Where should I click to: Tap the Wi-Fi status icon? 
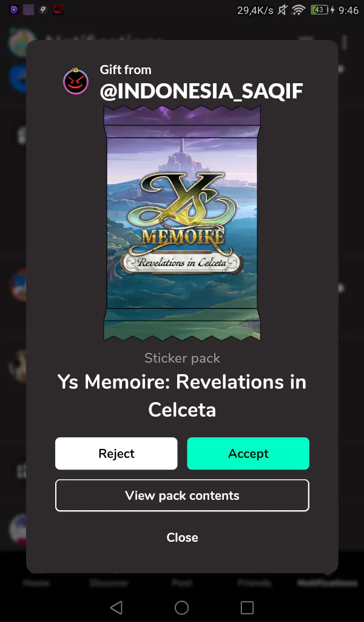pos(298,10)
